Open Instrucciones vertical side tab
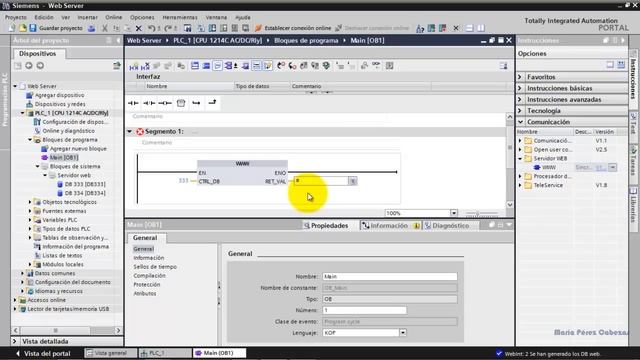 click(633, 78)
